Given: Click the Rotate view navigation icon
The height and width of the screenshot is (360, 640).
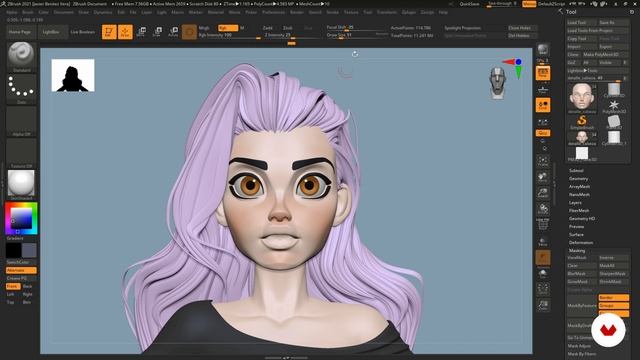Looking at the screenshot, I should 542,209.
